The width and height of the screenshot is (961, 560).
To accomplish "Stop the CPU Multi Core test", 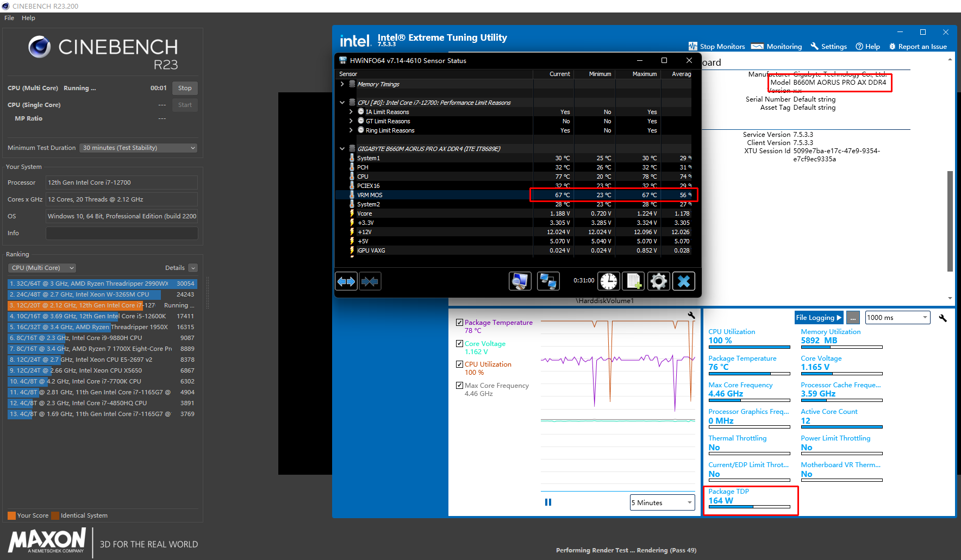I will (185, 88).
